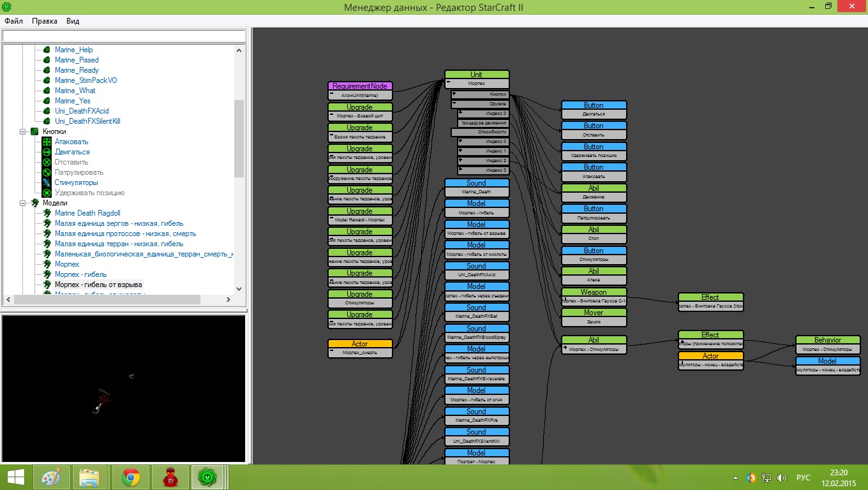Screen dimensions: 868x490
Task: Click tree vertical scrollbar down arrow
Action: pyautogui.click(x=239, y=289)
